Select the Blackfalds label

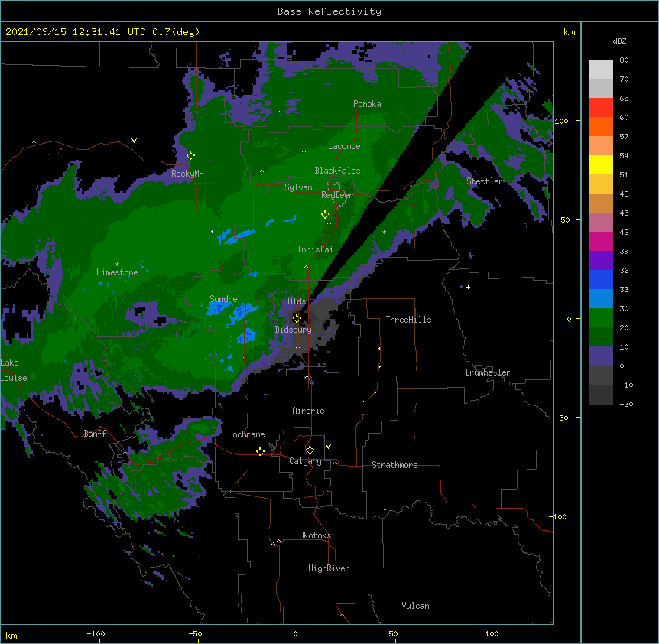tap(337, 171)
